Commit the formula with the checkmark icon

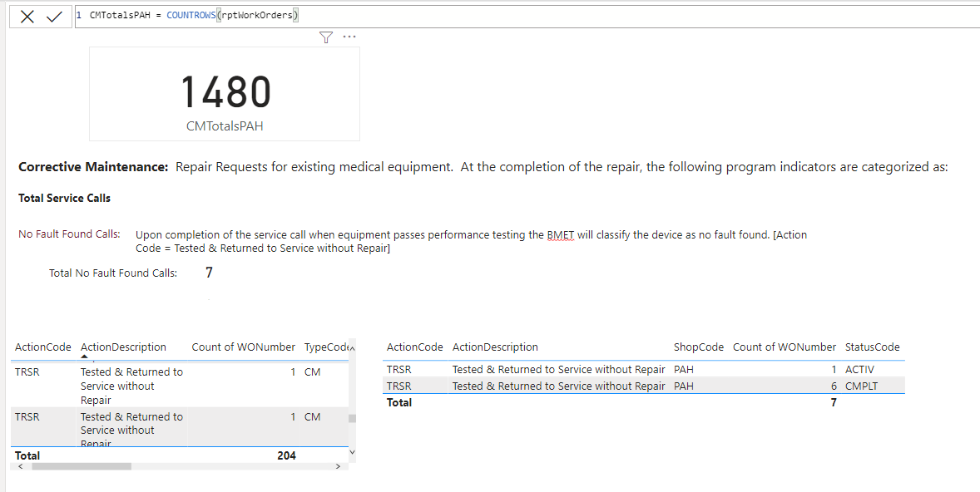tap(55, 17)
